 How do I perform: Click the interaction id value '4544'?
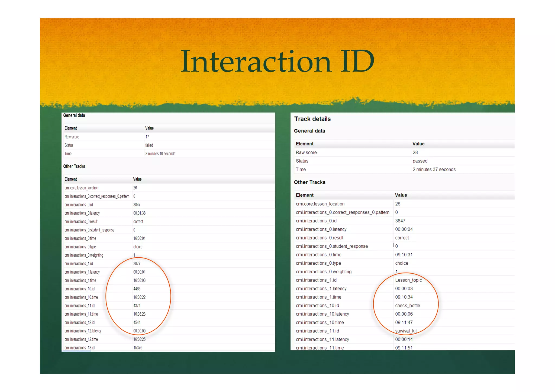tap(137, 322)
